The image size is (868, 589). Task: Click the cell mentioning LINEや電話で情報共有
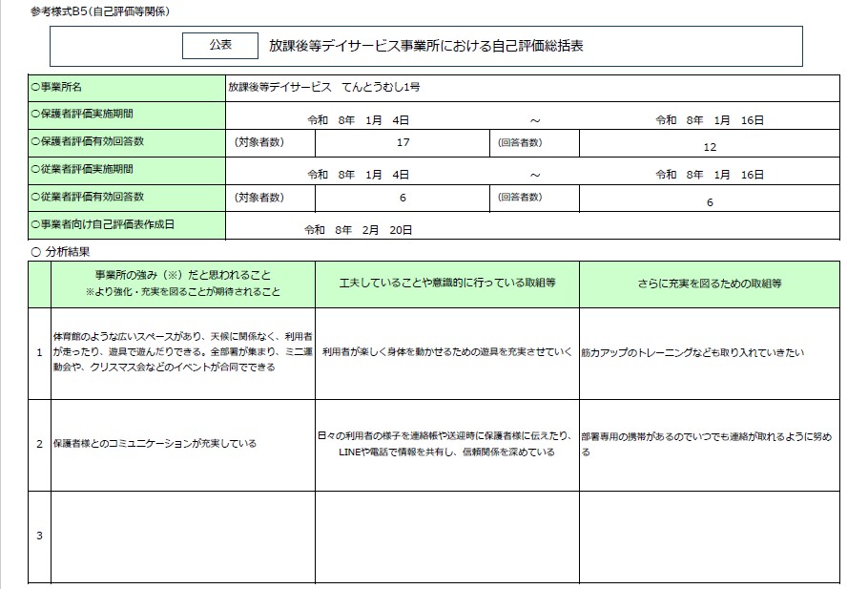click(x=446, y=444)
